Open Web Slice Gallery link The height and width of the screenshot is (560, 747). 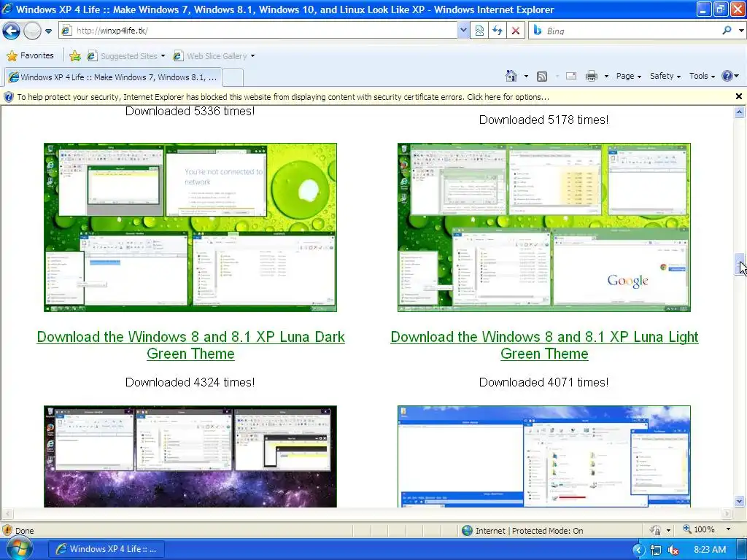(210, 55)
